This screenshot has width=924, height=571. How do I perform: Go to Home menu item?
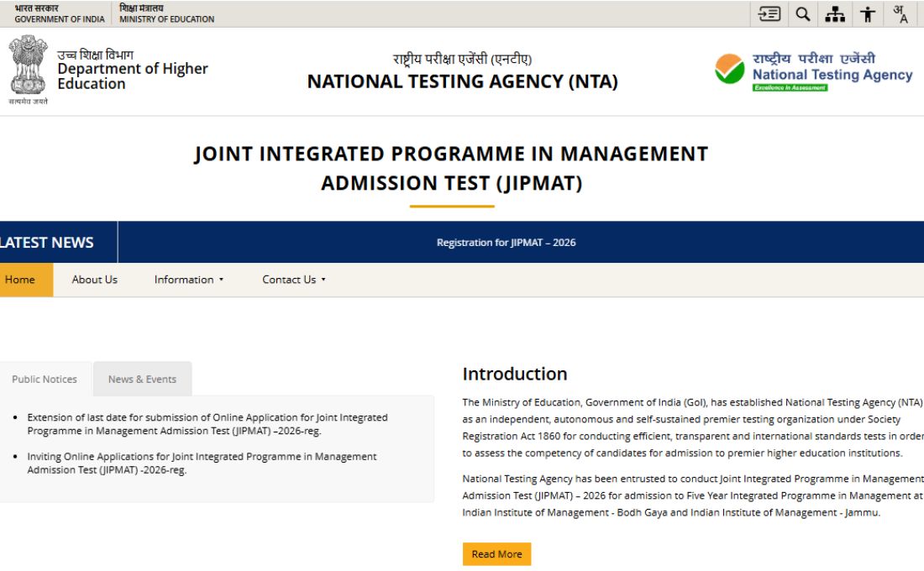coord(20,280)
